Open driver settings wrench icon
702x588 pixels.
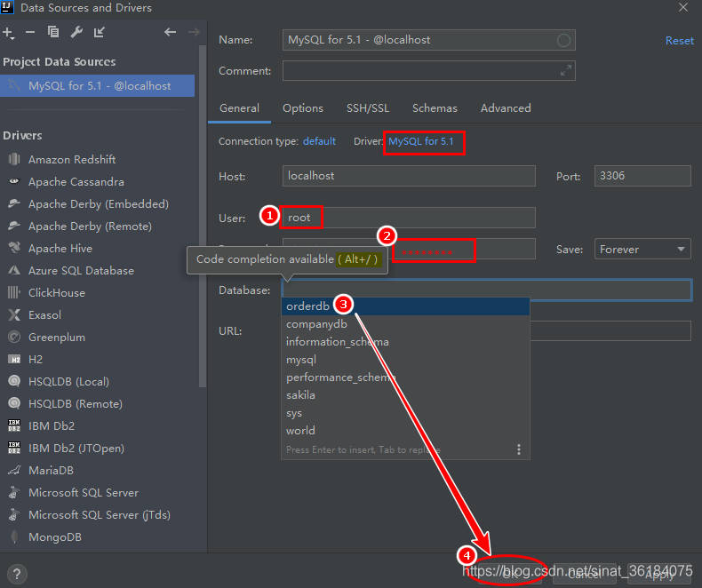click(x=76, y=32)
